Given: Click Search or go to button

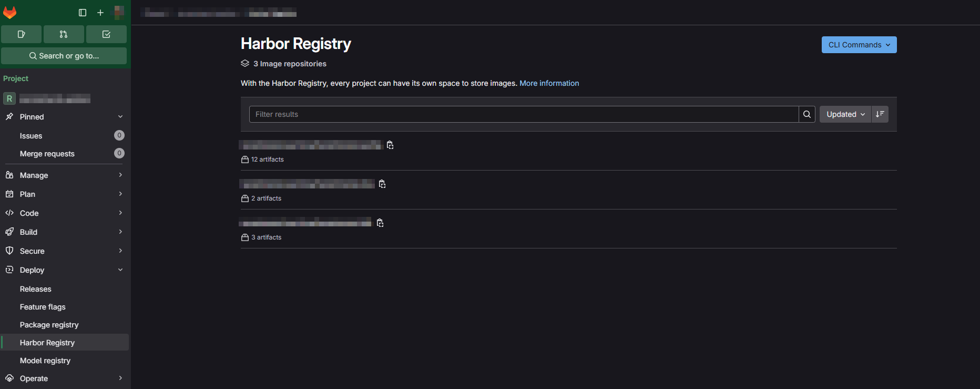Looking at the screenshot, I should tap(64, 56).
